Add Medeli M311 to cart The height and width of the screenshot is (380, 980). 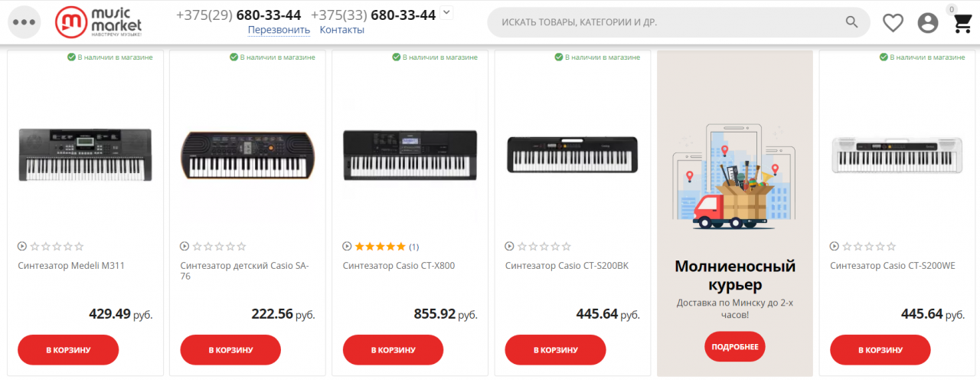pos(68,350)
